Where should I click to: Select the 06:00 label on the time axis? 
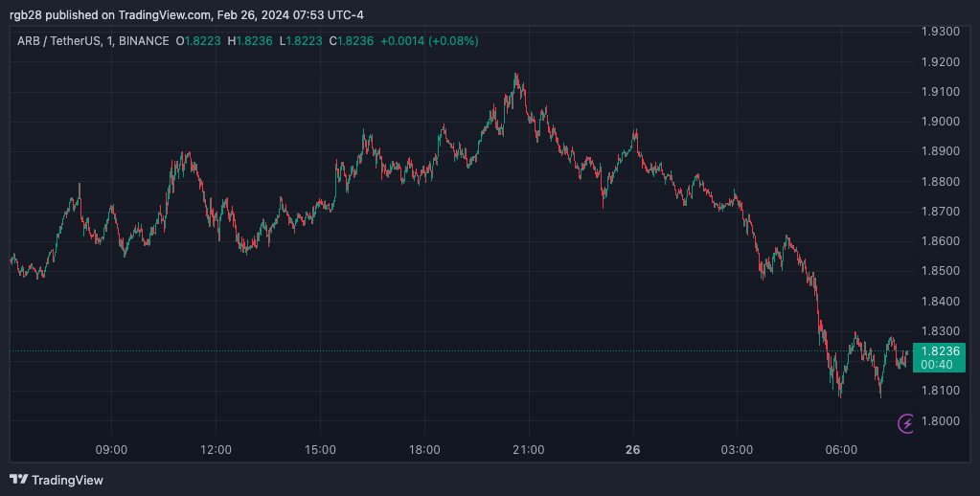841,449
